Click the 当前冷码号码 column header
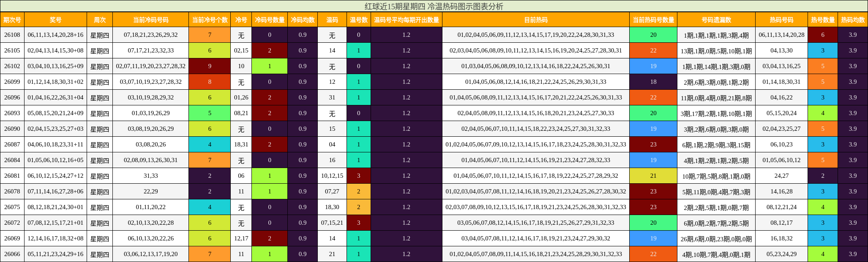868x262 pixels. click(x=151, y=20)
